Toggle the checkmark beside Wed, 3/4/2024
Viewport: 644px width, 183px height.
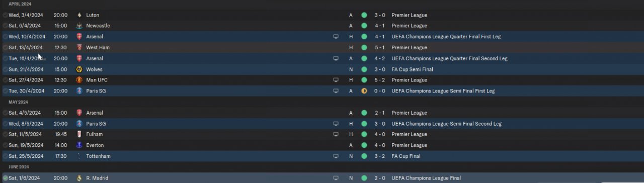5,15
